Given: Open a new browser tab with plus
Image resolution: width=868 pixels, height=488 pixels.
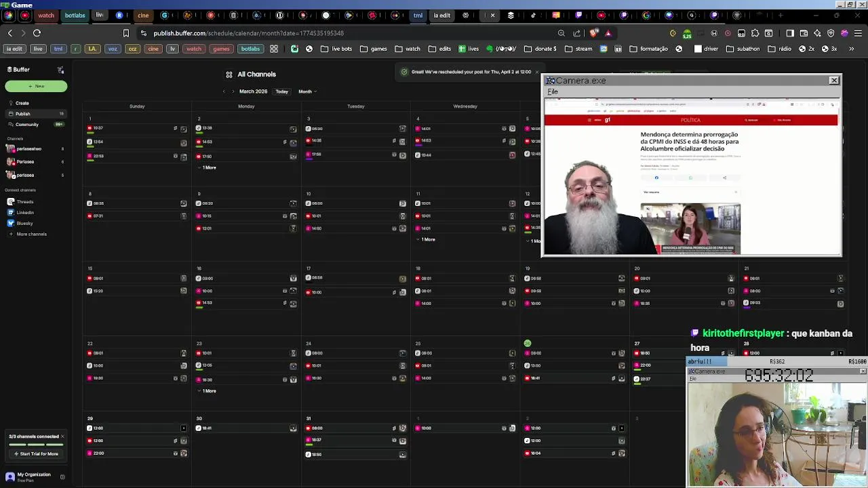Looking at the screenshot, I should tap(781, 15).
